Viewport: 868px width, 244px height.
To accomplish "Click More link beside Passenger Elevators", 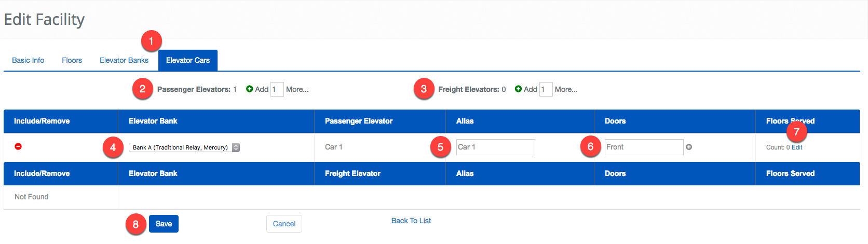I will pyautogui.click(x=297, y=89).
